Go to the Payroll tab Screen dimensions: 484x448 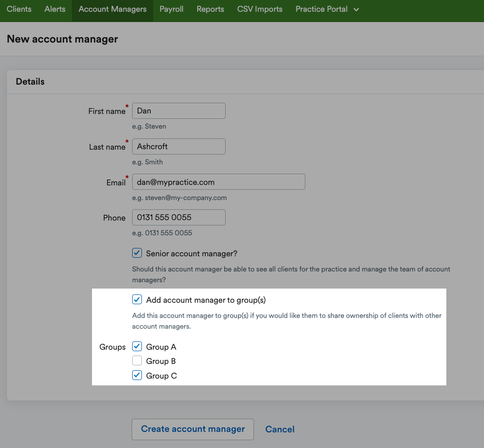(171, 9)
